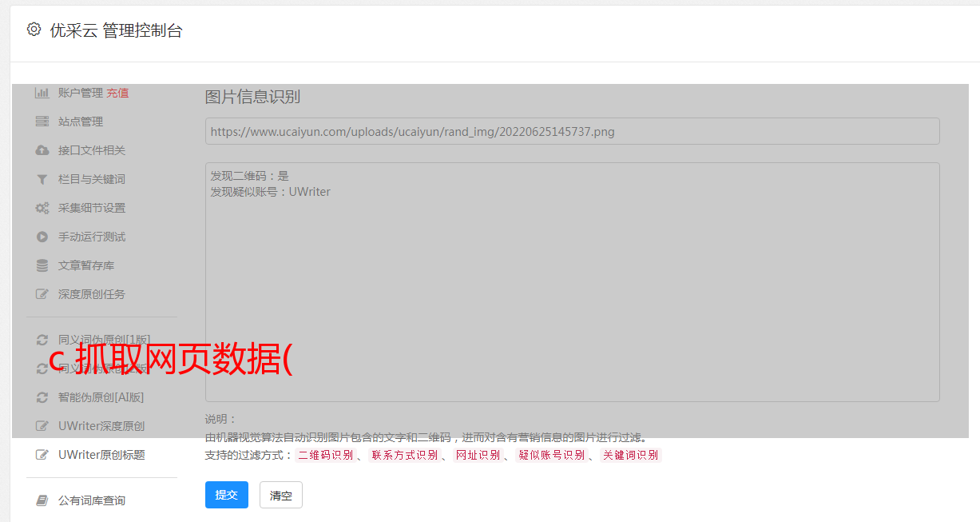Click the refresh icon beside 同义词伪原创[1版]
This screenshot has width=980, height=522.
point(42,340)
